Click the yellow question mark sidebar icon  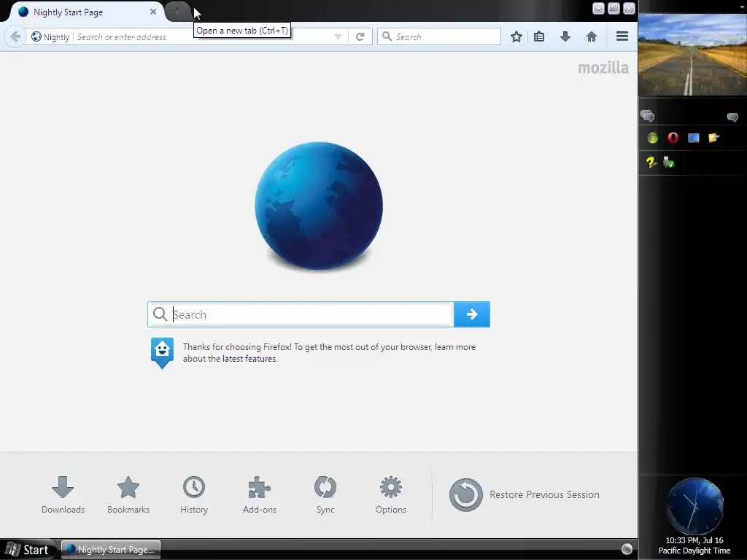(651, 163)
